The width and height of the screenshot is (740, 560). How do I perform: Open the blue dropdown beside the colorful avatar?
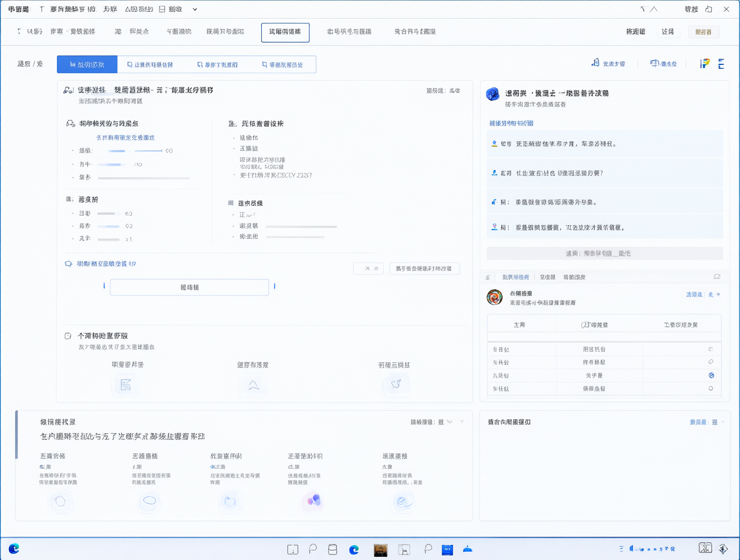(703, 294)
